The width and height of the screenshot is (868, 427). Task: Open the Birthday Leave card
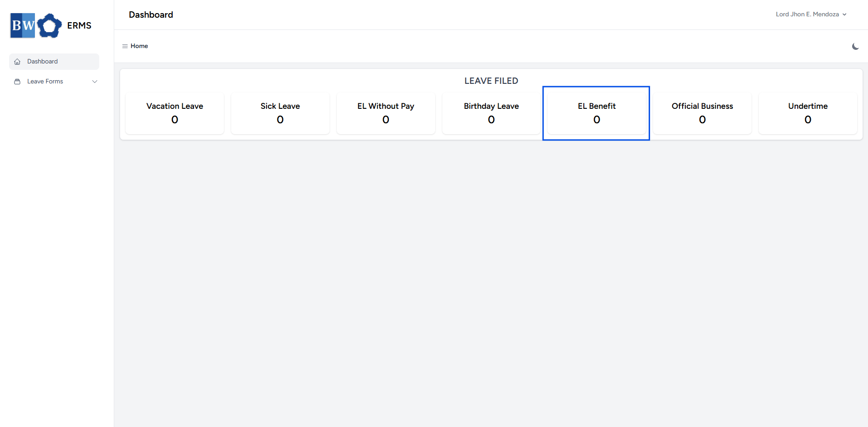click(x=491, y=113)
